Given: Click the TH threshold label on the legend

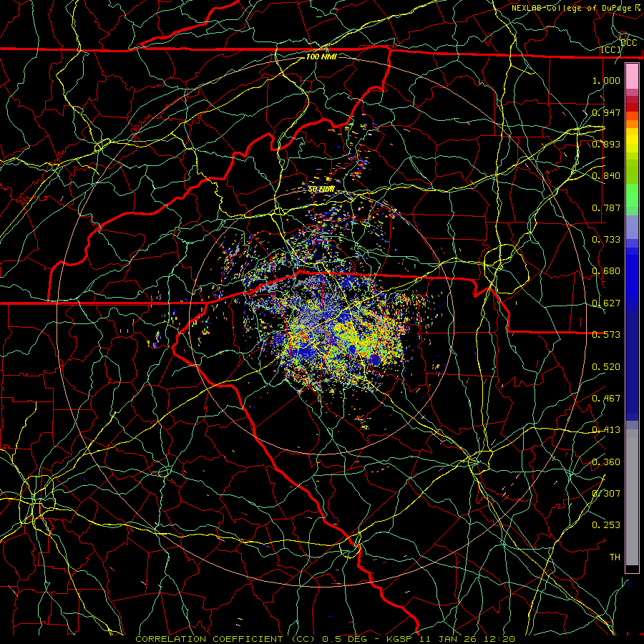Looking at the screenshot, I should tap(615, 557).
